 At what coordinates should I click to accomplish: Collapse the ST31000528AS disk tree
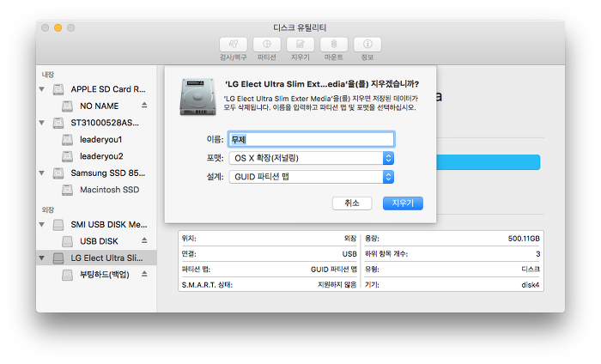[42, 123]
